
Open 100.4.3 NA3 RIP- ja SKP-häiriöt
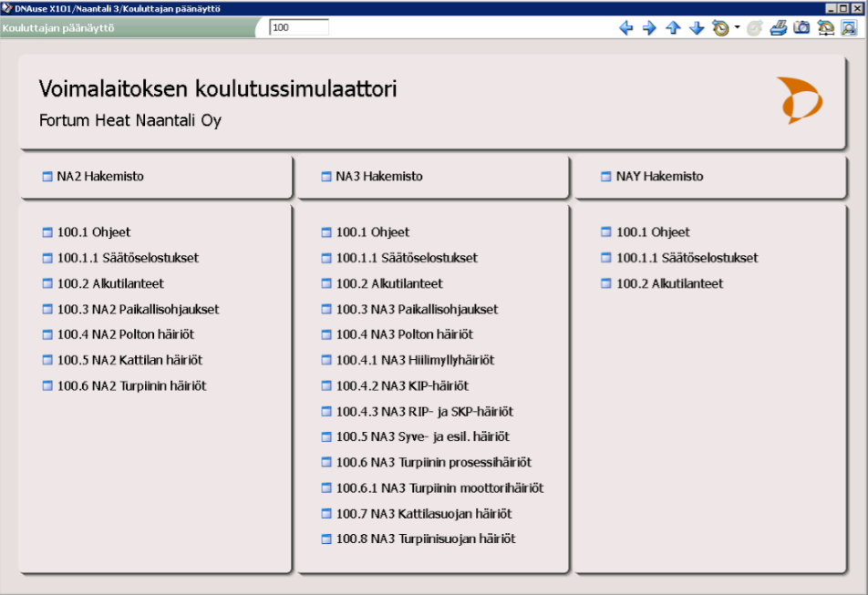pyautogui.click(x=418, y=412)
